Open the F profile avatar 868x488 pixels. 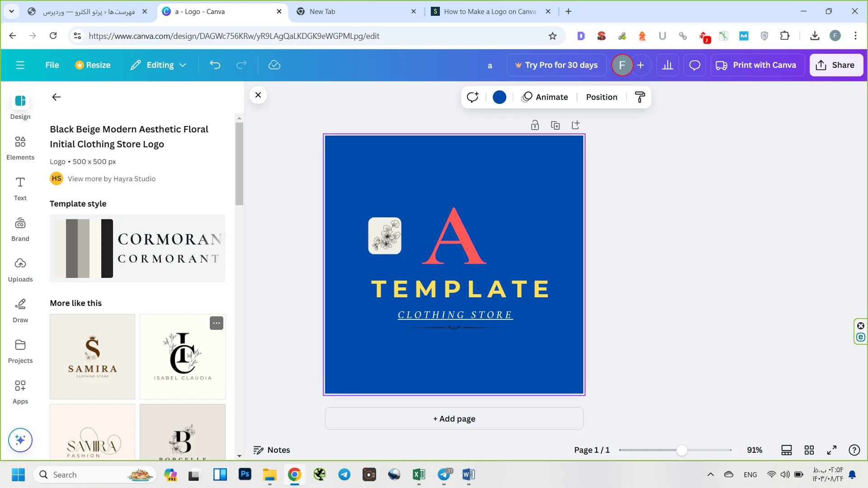pyautogui.click(x=622, y=65)
